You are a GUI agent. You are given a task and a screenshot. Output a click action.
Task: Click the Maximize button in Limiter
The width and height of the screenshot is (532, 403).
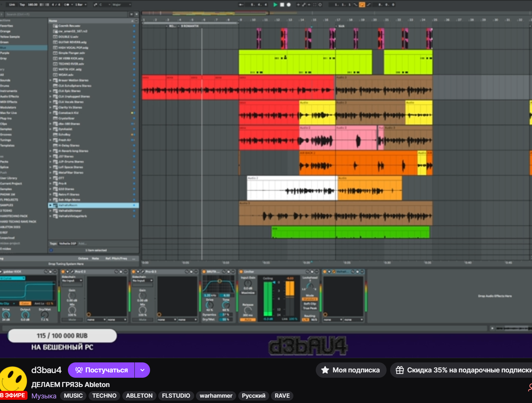coord(248,293)
